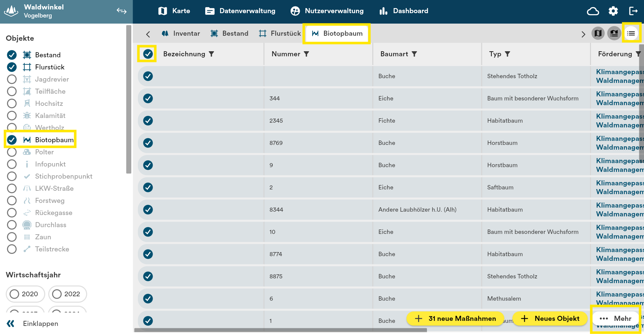The height and width of the screenshot is (334, 644).
Task: Click 31 neue Maßnahmen button
Action: pyautogui.click(x=455, y=318)
